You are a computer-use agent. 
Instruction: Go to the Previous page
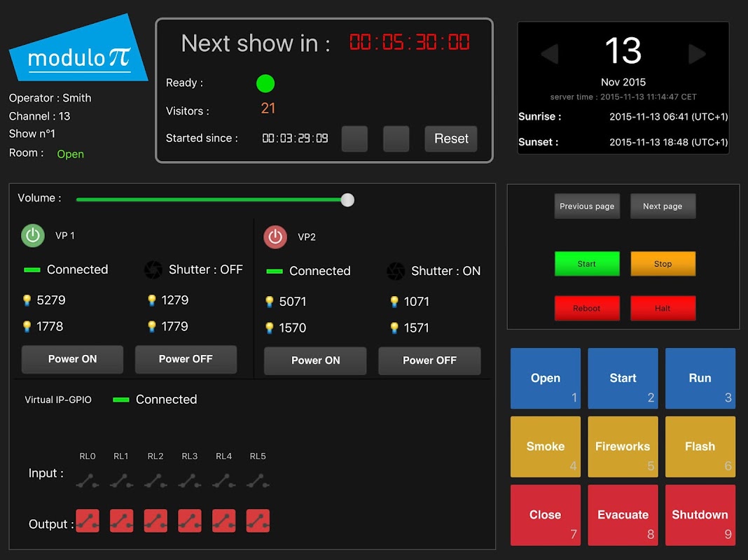tap(587, 206)
